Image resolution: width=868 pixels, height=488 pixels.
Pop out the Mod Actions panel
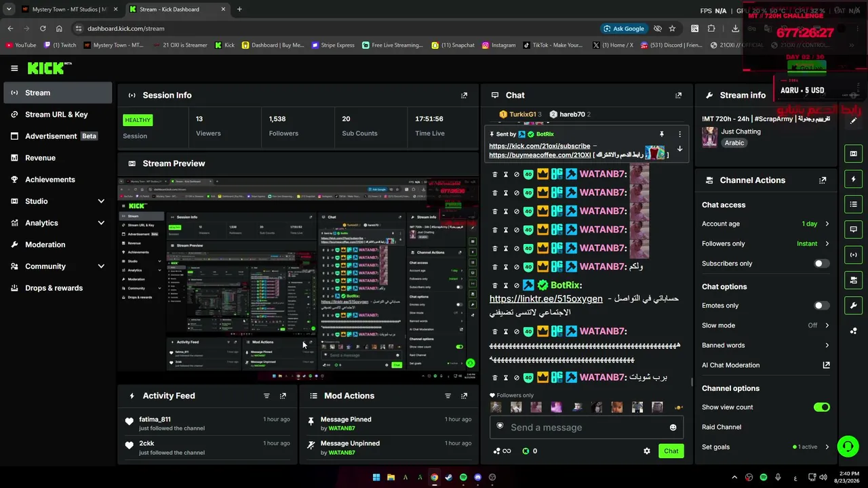coord(464,396)
